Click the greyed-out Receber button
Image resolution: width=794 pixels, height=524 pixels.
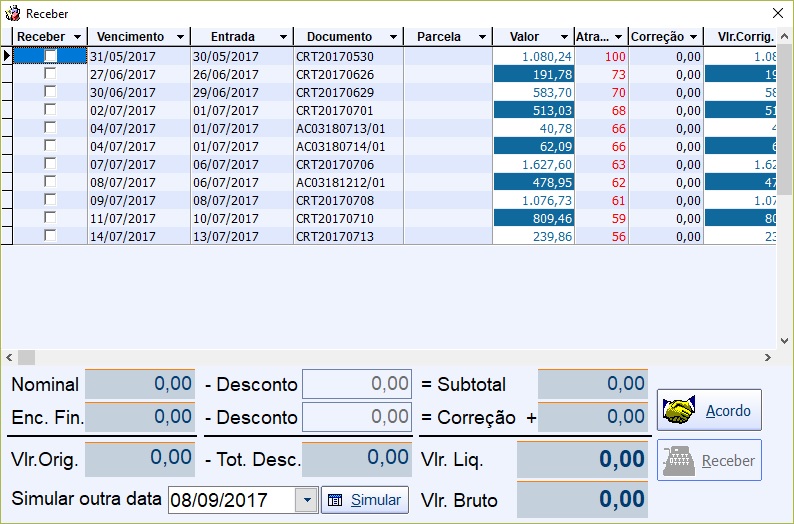click(709, 460)
